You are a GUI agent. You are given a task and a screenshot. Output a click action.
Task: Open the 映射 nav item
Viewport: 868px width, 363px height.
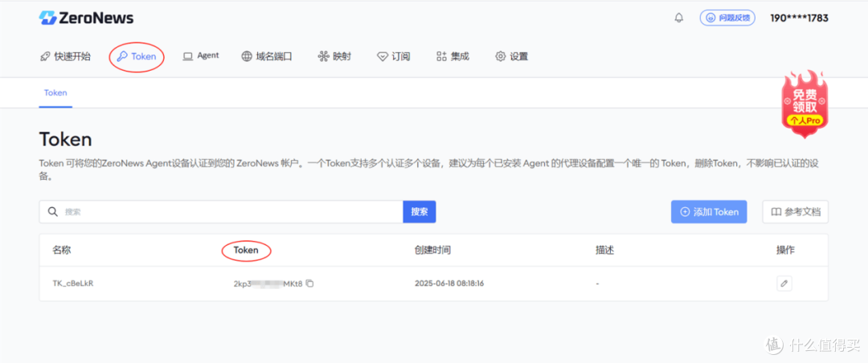334,56
